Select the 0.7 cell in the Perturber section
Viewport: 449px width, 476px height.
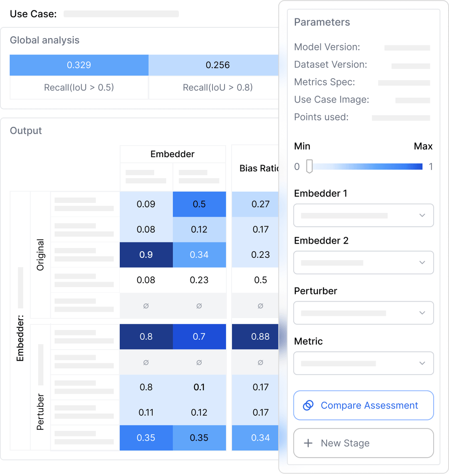(199, 336)
